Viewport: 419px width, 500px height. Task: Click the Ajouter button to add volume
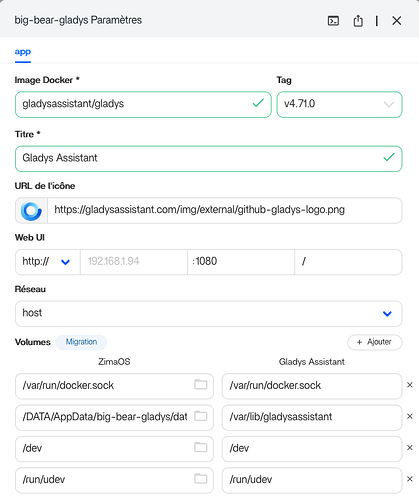coord(375,342)
